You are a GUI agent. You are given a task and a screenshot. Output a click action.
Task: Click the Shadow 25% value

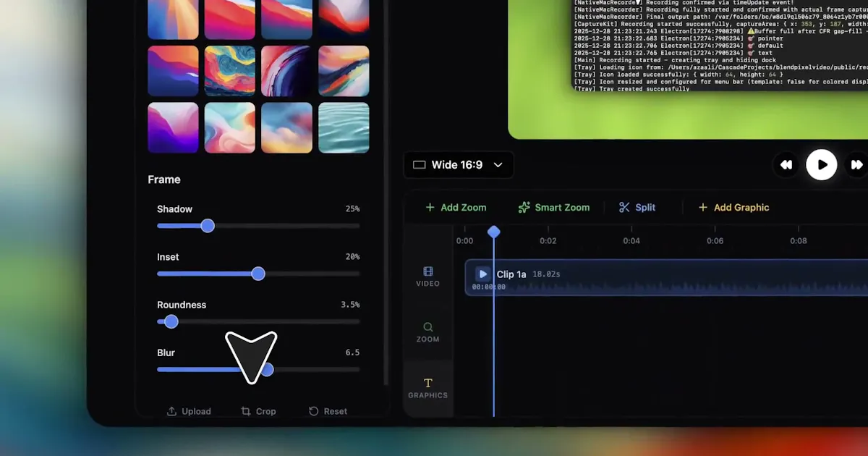(352, 209)
